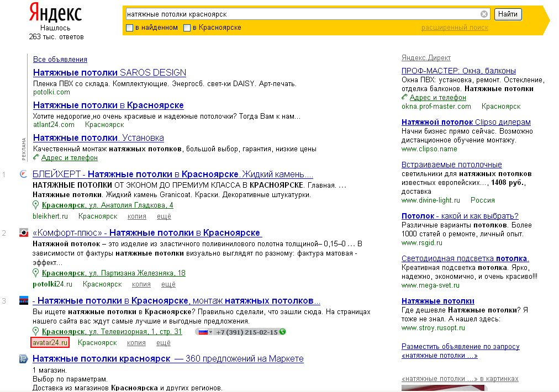
Task: Open the "расширенный поиск" advanced search link
Action: click(455, 28)
